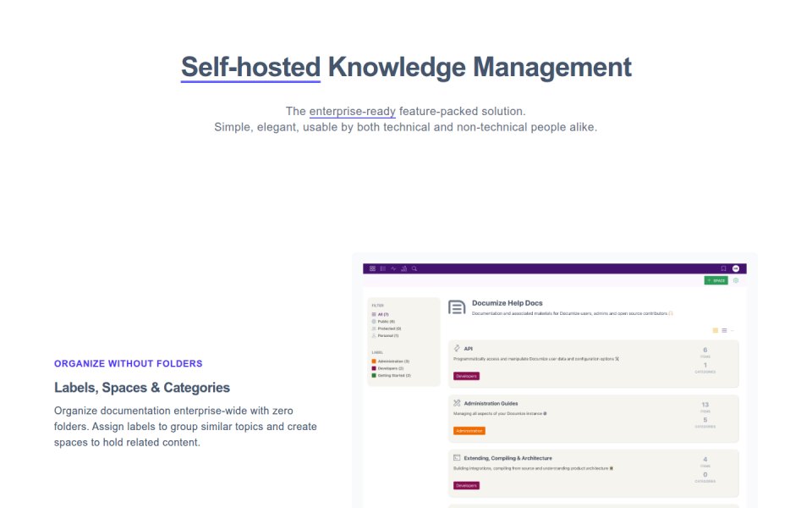
Task: Select the 'Public (6)' filter option
Action: pyautogui.click(x=383, y=322)
